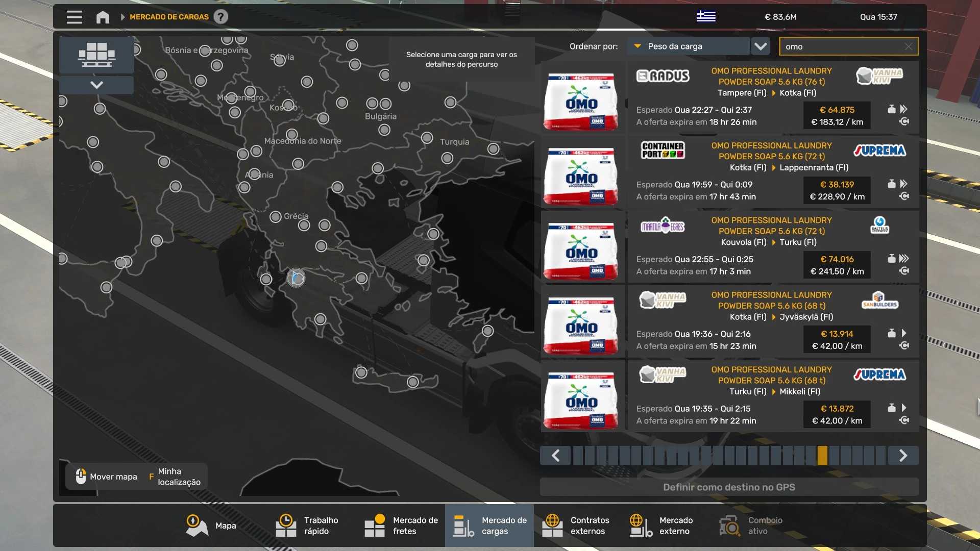The height and width of the screenshot is (551, 980).
Task: Click the Suprema logo in the Lappeenranta row
Action: pos(879,151)
